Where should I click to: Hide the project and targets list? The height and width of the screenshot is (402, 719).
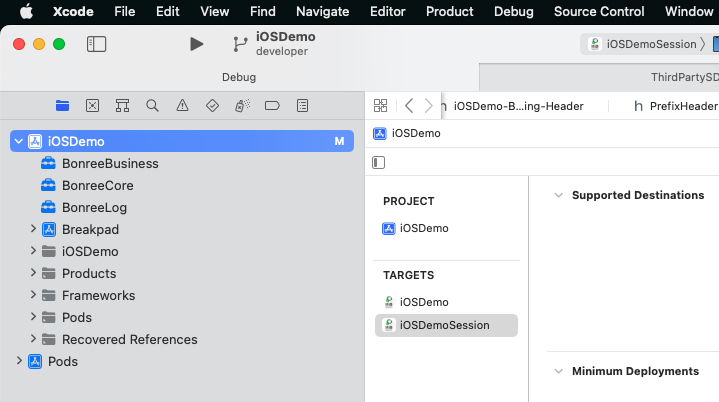coord(379,162)
